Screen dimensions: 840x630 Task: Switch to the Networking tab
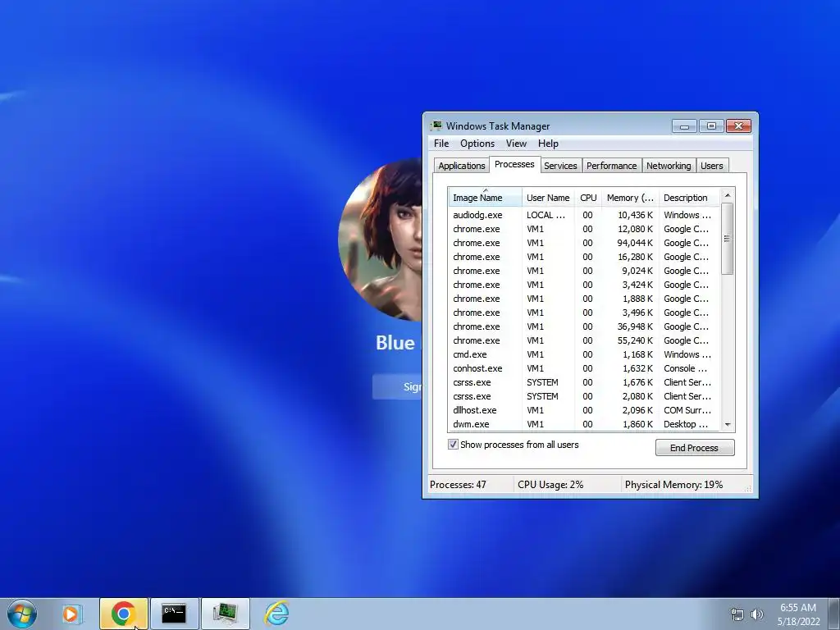click(669, 166)
